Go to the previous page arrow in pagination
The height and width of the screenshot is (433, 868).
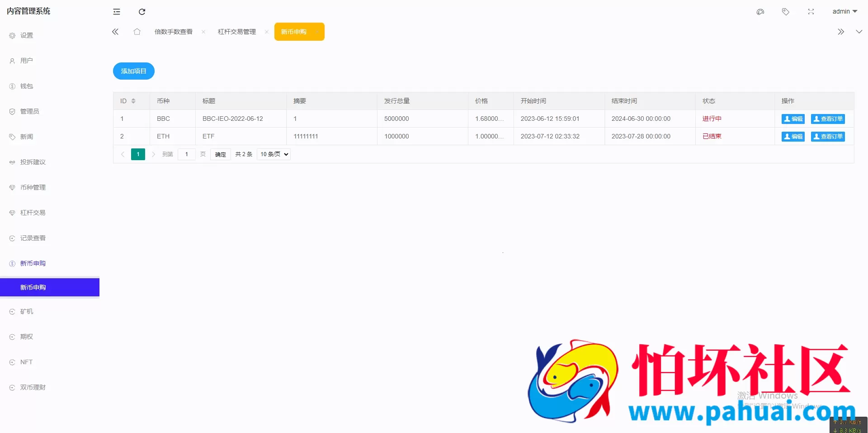[123, 154]
